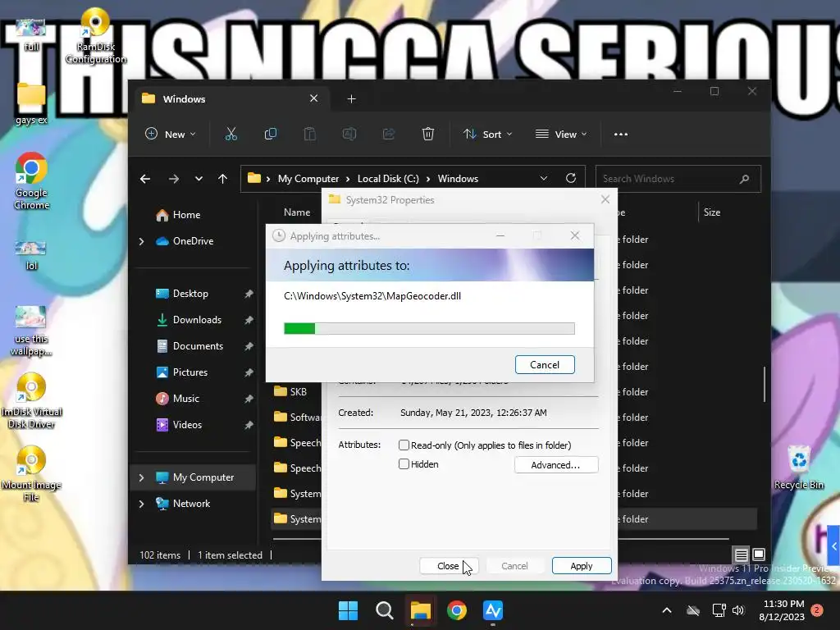Select Downloads in the navigation pane
This screenshot has width=840, height=630.
[x=197, y=320]
